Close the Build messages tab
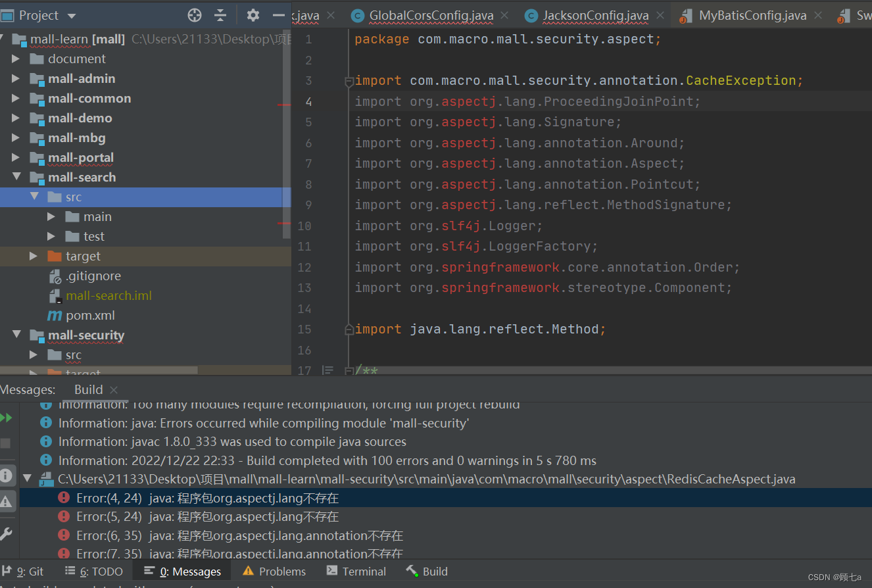Screen dimensions: 872x588 click(x=114, y=389)
